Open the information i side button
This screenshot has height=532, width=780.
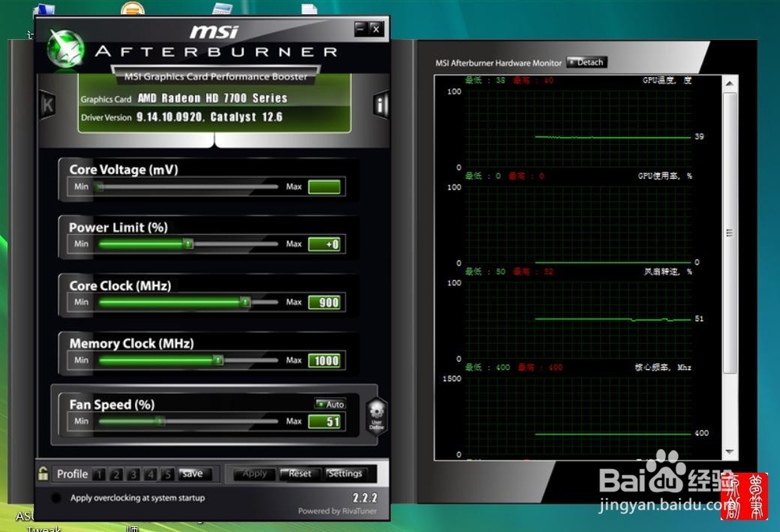click(x=381, y=105)
